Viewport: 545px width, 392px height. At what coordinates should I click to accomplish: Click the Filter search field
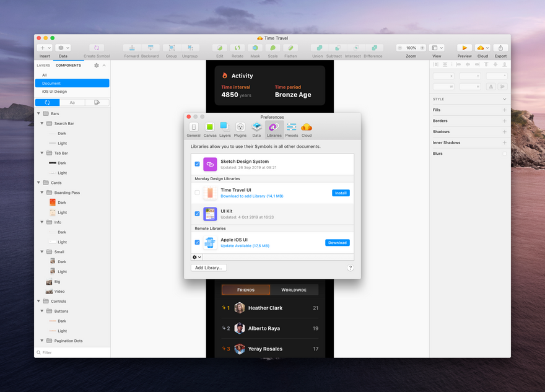[72, 352]
